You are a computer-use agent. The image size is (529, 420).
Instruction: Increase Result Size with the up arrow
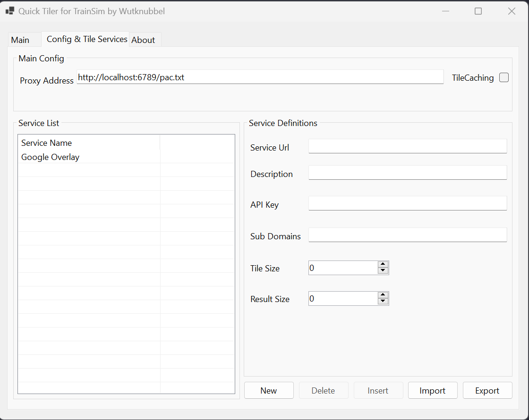(x=383, y=295)
